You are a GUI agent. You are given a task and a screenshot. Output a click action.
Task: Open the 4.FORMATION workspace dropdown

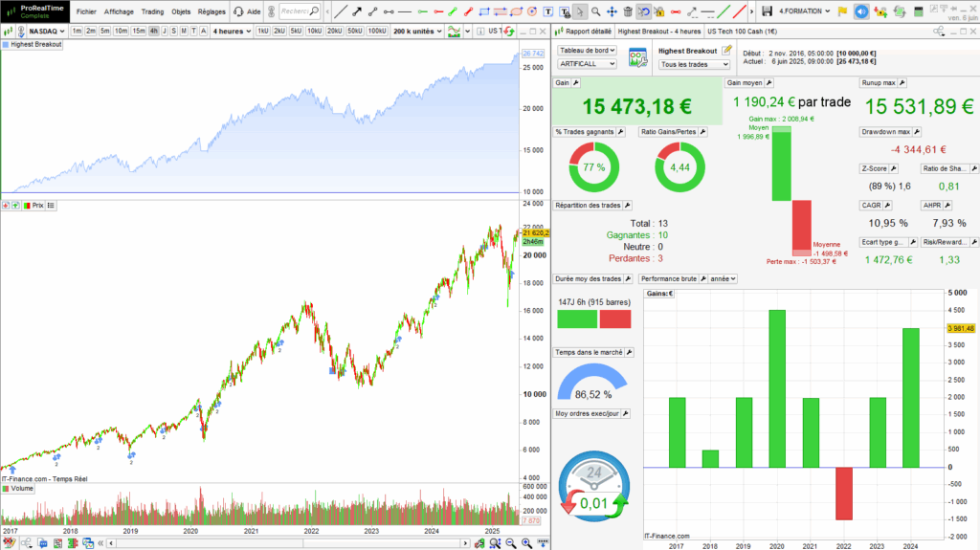tap(804, 11)
